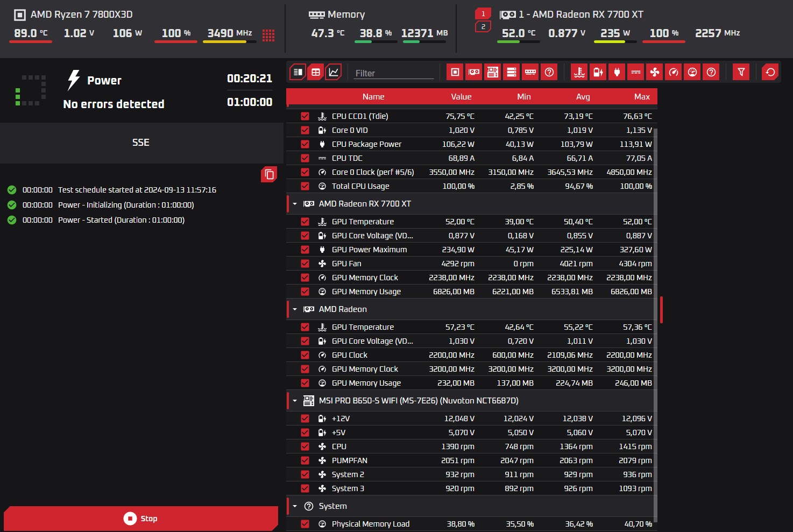Switch to the split list monitoring view
Viewport: 793px width, 532px height.
(298, 72)
